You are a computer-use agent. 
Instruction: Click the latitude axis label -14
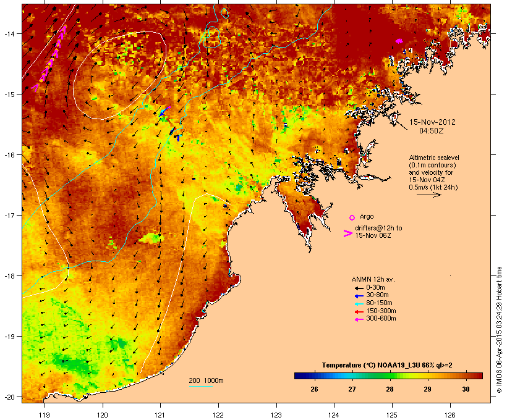[x=9, y=34]
